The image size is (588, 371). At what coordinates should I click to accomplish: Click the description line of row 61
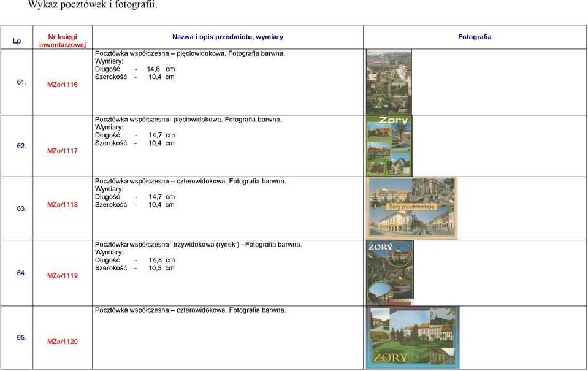click(190, 53)
